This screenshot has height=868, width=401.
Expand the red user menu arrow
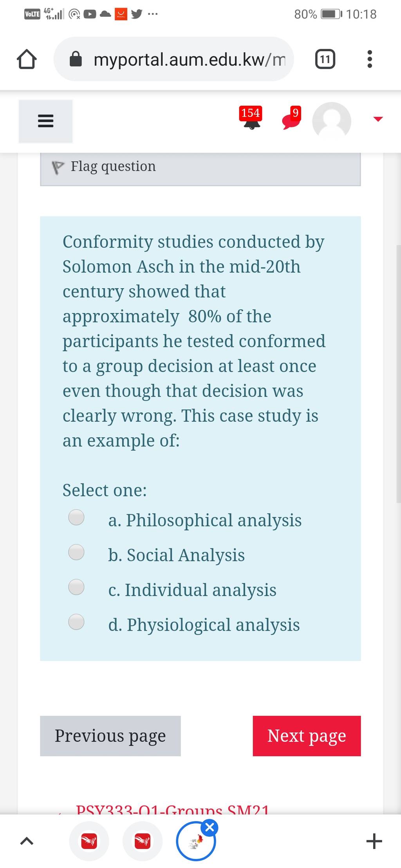(x=378, y=119)
